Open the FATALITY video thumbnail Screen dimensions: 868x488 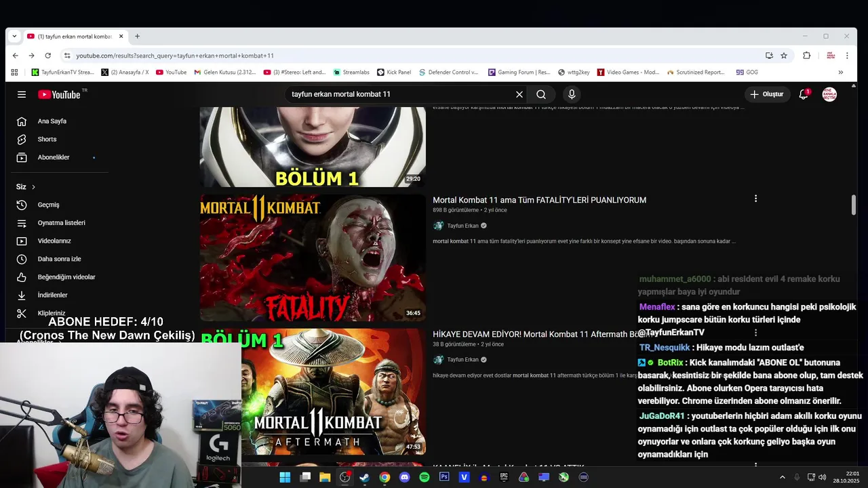313,258
